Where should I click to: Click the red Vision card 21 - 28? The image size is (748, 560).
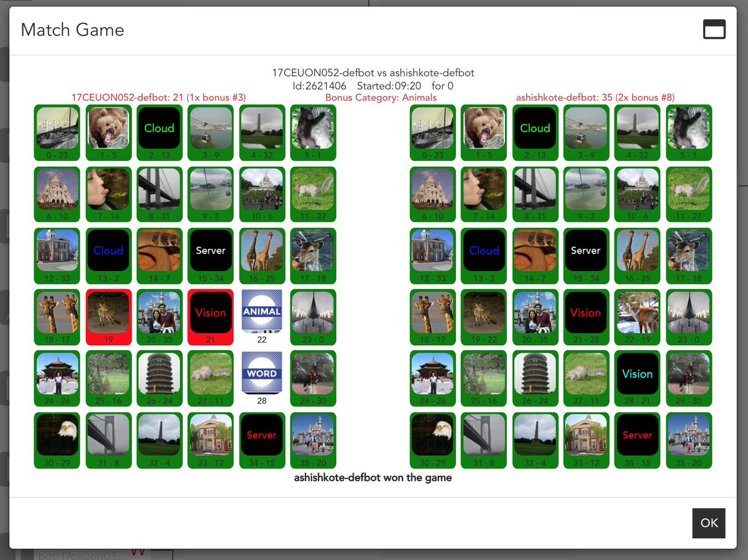coord(587,316)
